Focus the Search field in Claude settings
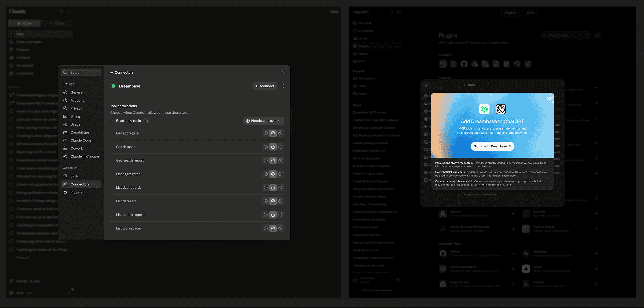644x308 pixels. (x=81, y=73)
